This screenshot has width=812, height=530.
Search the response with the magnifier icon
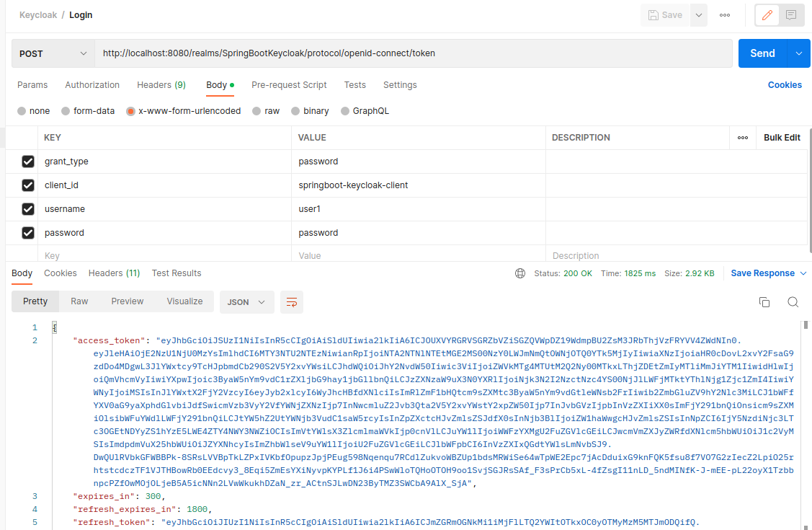point(793,302)
